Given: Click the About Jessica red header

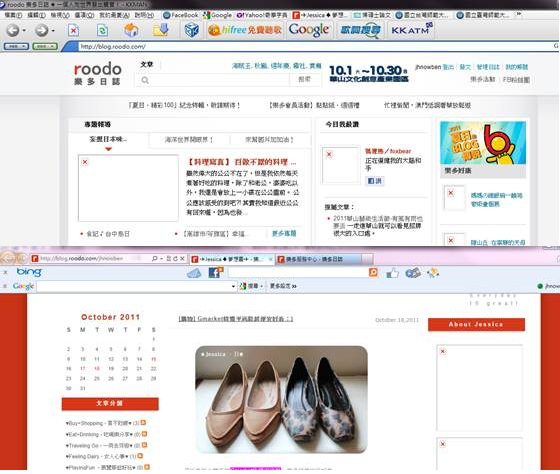Looking at the screenshot, I should coord(476,324).
